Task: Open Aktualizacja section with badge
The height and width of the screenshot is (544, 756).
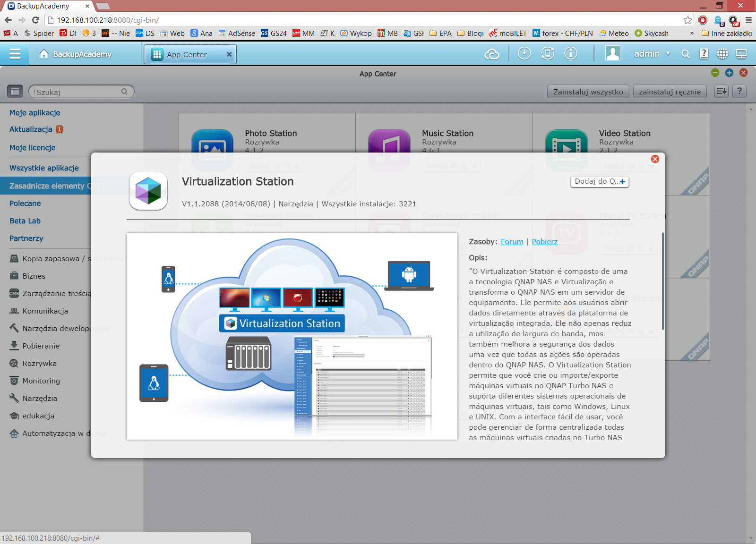Action: pos(36,129)
